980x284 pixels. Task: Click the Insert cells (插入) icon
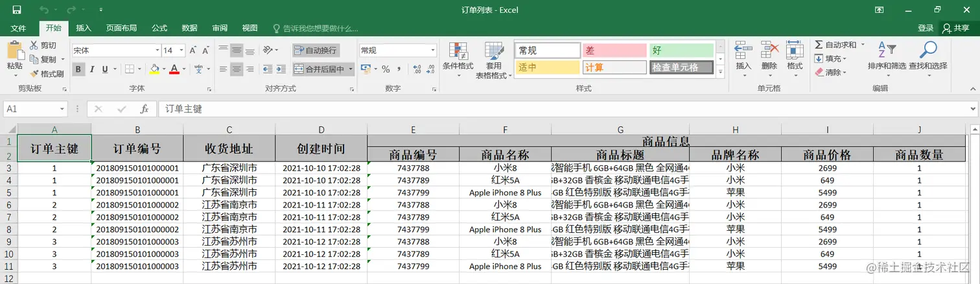[x=743, y=51]
